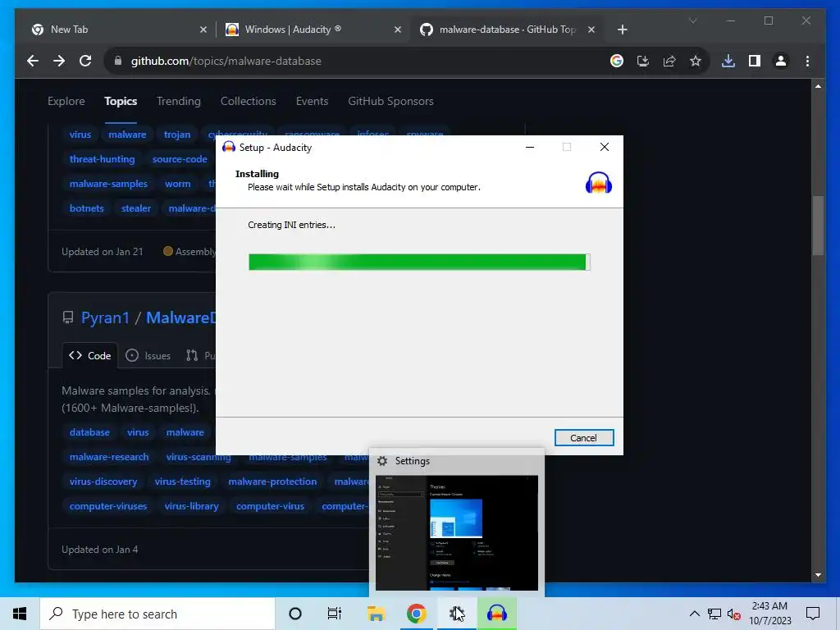Go forward in Chrome browser
This screenshot has width=840, height=630.
59,61
